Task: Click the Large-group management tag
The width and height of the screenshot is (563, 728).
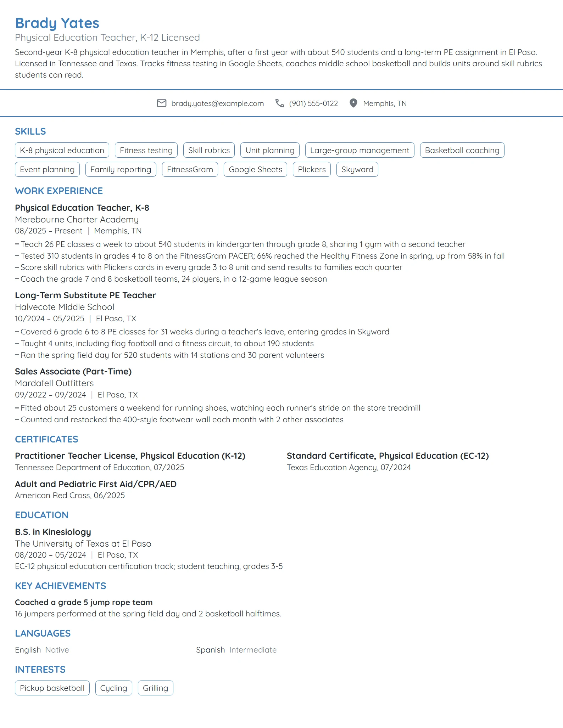Action: 359,150
